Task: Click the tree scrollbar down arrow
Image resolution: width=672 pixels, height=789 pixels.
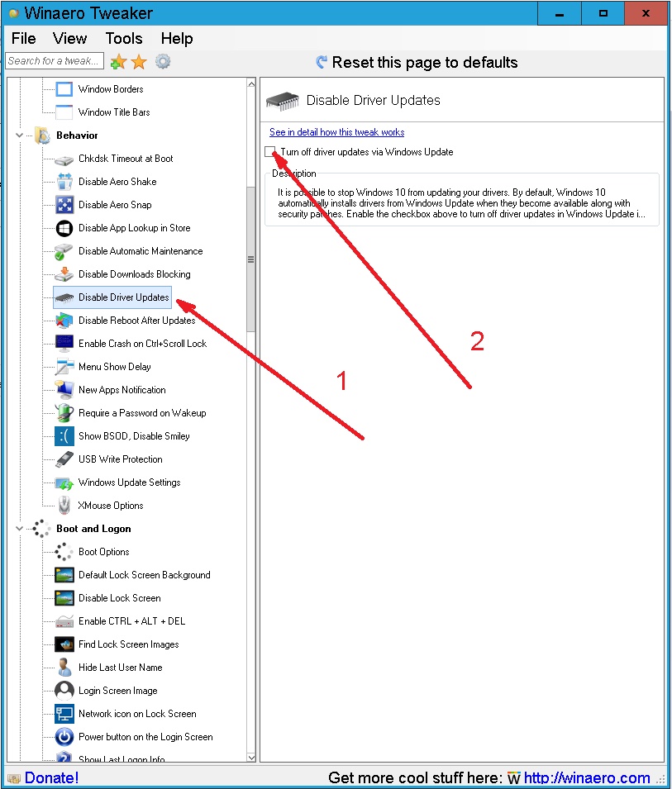Action: 251,758
